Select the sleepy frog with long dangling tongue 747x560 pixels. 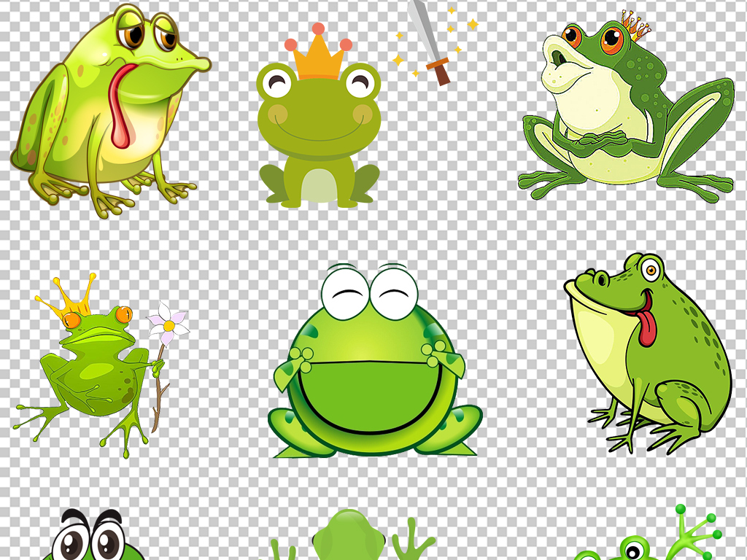(111, 111)
